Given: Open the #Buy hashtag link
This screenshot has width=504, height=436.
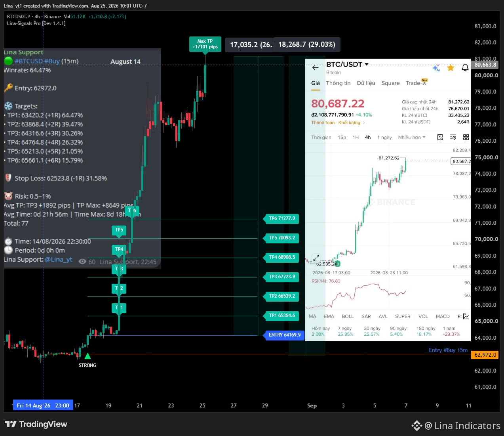Looking at the screenshot, I should tap(52, 61).
